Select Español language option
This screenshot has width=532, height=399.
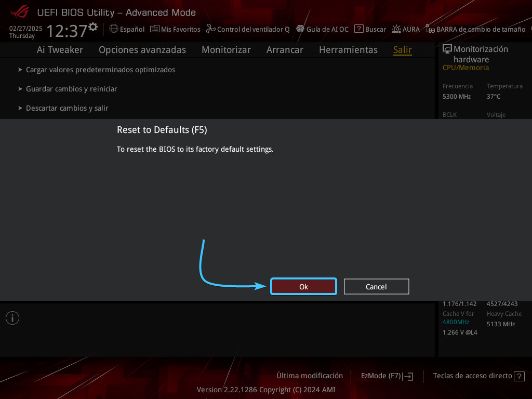coord(132,29)
